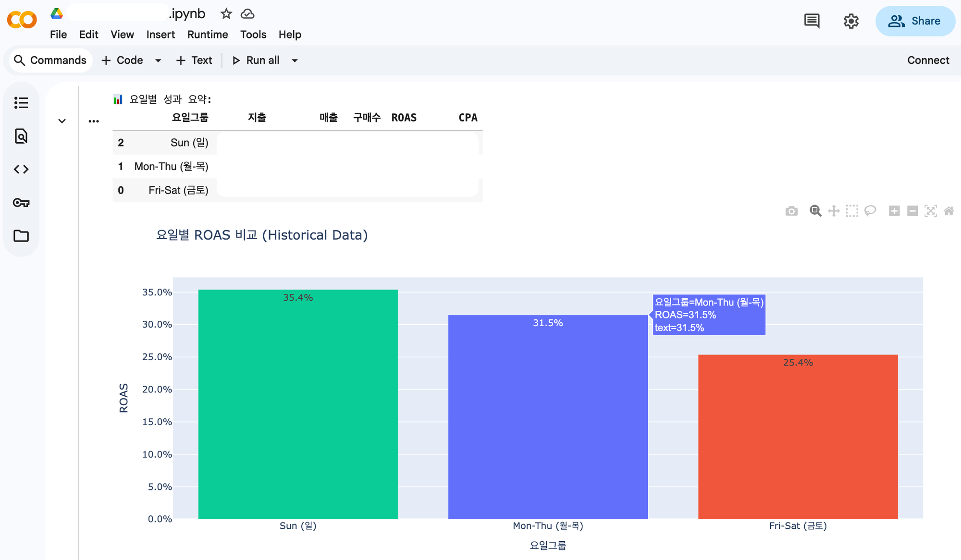Download plot as PNG camera icon
Image resolution: width=961 pixels, height=560 pixels.
[791, 211]
